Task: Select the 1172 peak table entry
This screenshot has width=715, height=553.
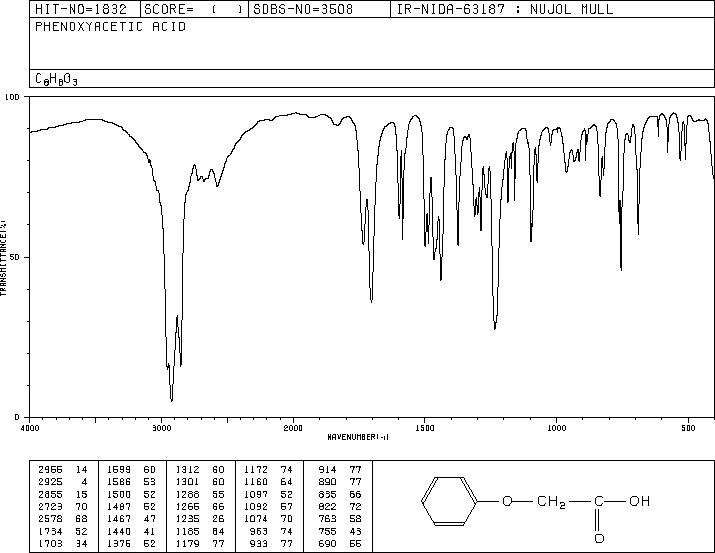Action: [269, 470]
